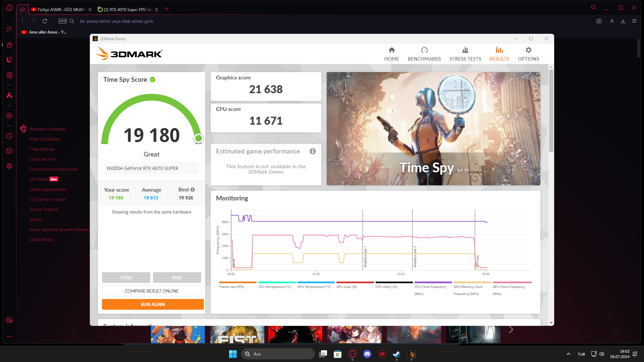The height and width of the screenshot is (362, 644).
Task: Expand the hidden system tray icons chevron
Action: point(568,354)
